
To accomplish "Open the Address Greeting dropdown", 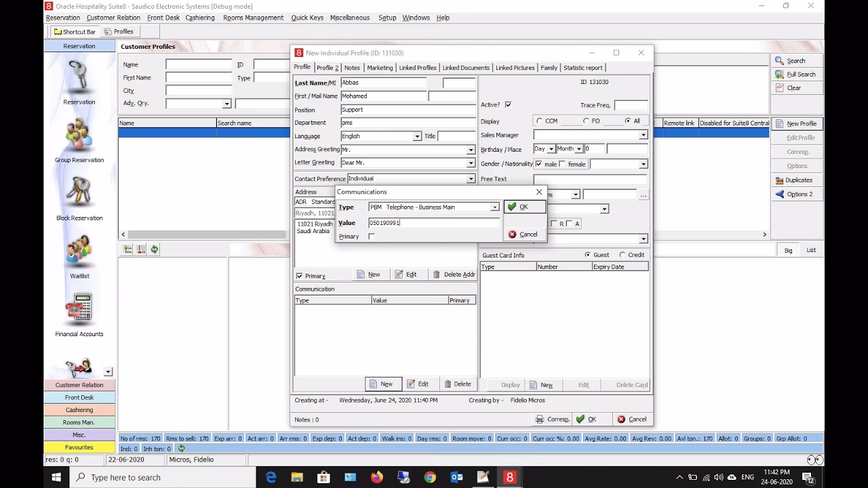I will click(x=471, y=149).
